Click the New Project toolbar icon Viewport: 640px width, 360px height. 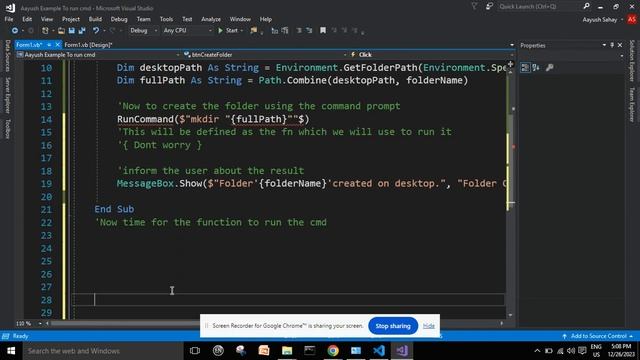[45, 31]
